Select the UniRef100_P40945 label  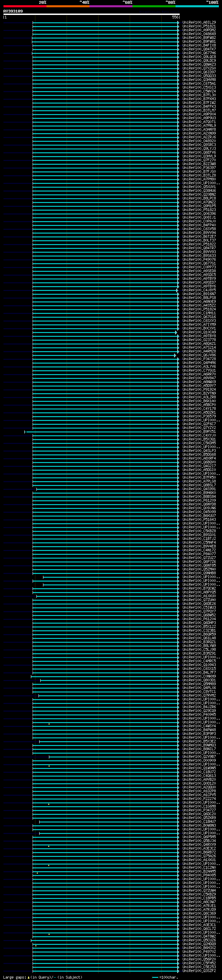[x=199, y=714]
